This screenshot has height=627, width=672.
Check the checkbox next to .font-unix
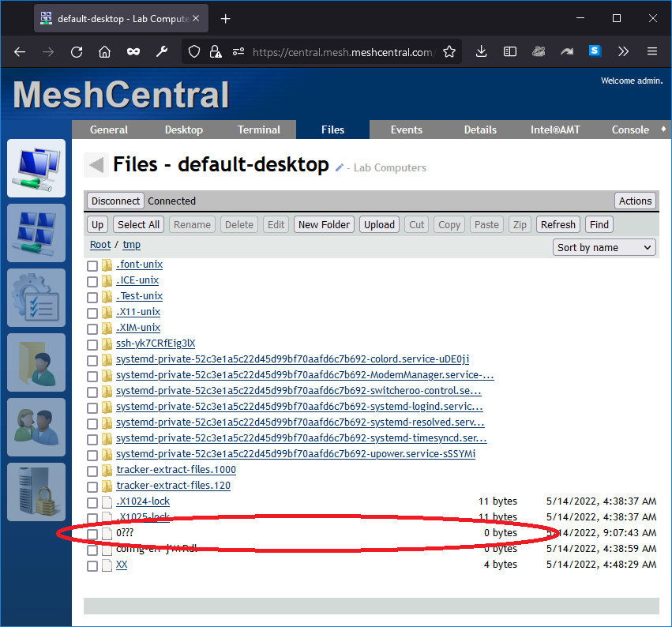click(x=92, y=265)
